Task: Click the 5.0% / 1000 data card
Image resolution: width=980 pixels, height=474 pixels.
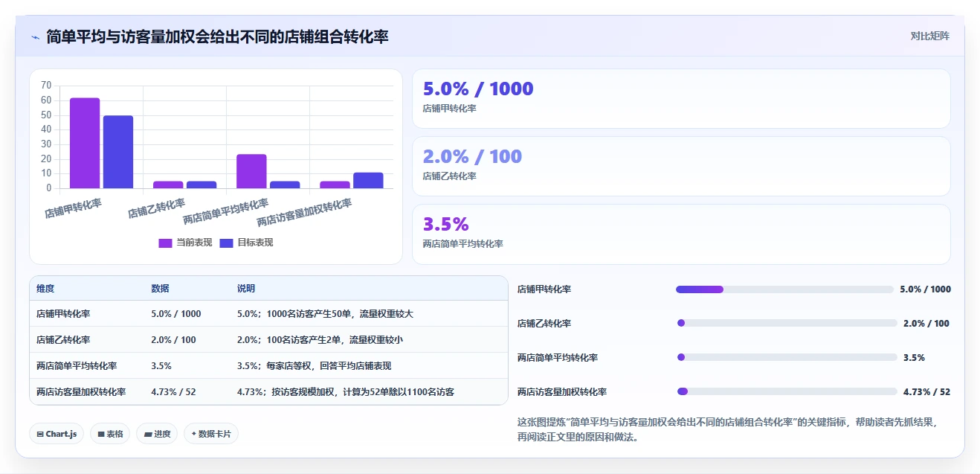Action: (681, 99)
